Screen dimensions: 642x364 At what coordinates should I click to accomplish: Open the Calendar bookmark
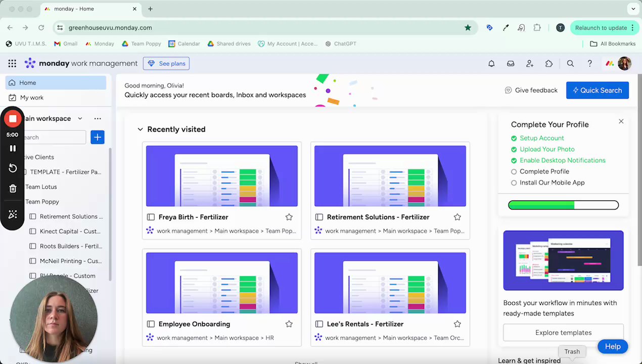185,44
